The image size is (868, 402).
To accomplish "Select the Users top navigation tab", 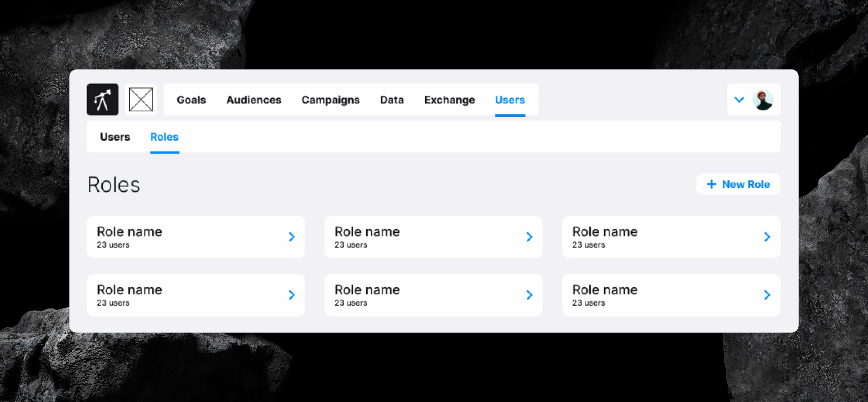I will (x=509, y=100).
